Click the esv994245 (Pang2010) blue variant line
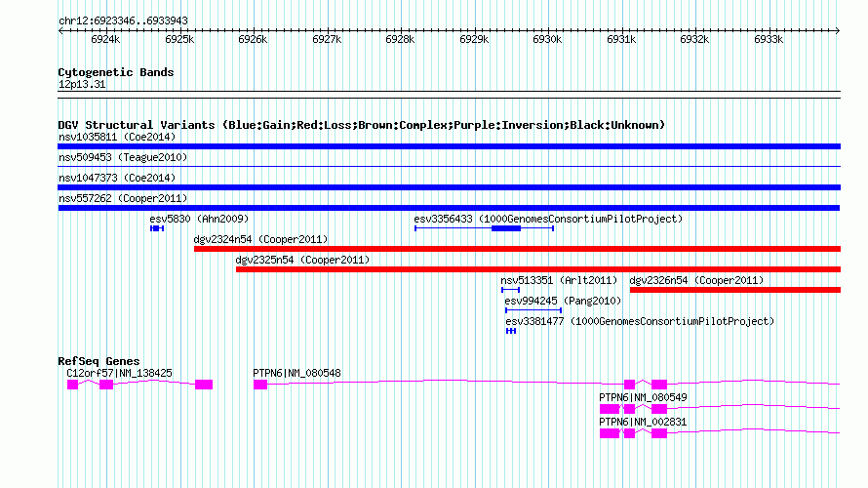This screenshot has height=488, width=868. pos(533,310)
